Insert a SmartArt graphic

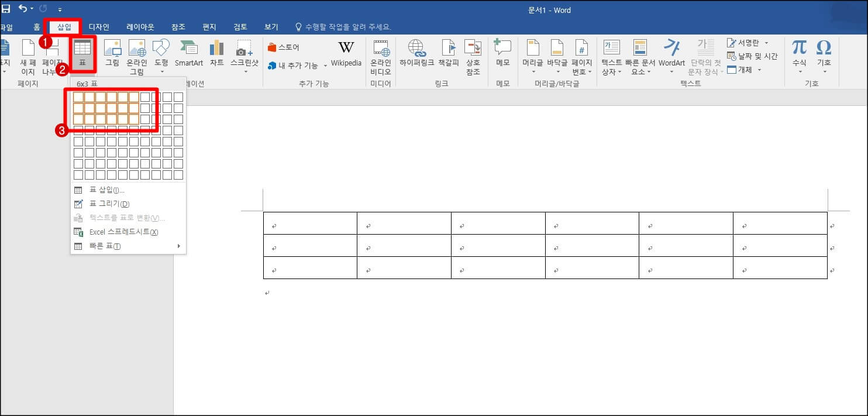click(188, 54)
